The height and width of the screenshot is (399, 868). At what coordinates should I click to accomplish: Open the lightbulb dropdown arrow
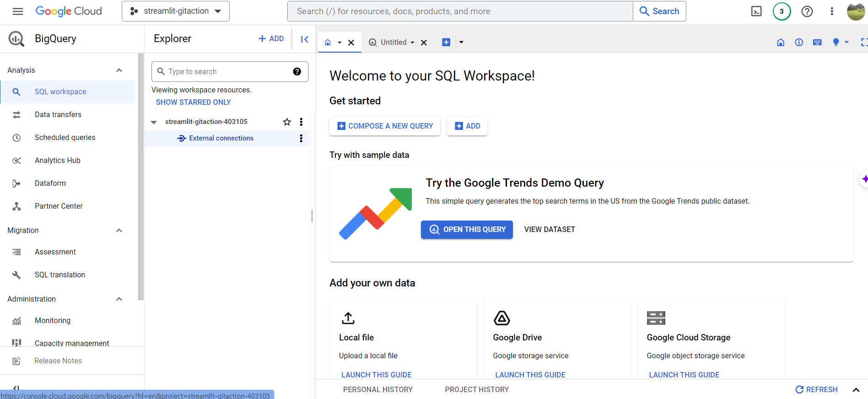(846, 42)
